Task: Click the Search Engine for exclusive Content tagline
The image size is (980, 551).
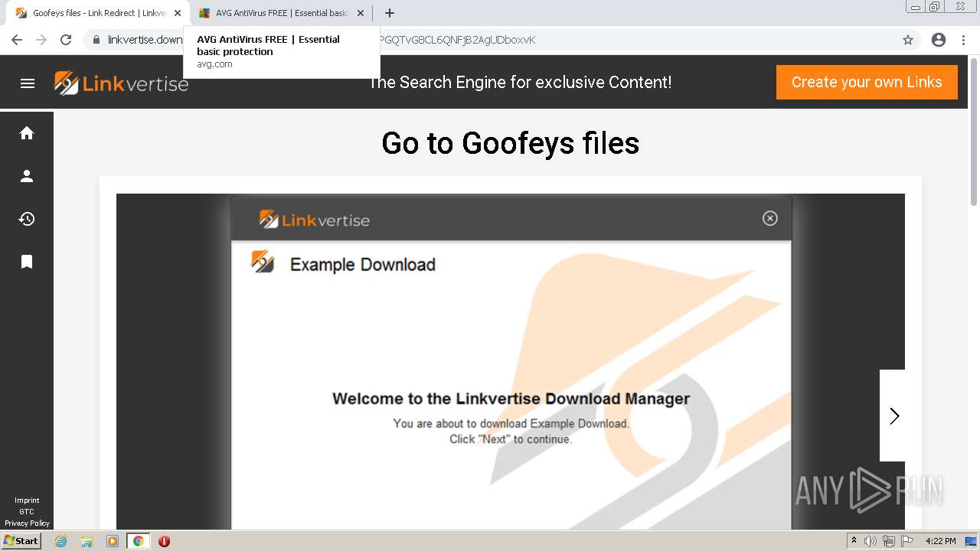Action: 519,82
